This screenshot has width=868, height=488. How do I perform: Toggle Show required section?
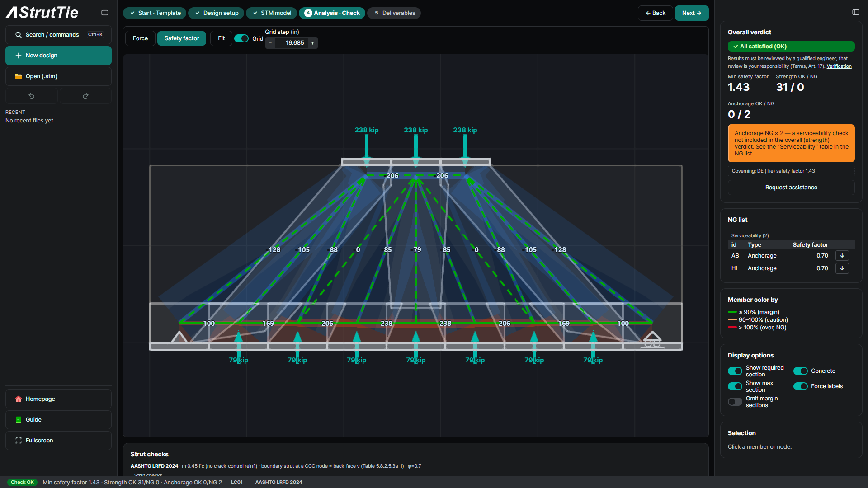735,371
